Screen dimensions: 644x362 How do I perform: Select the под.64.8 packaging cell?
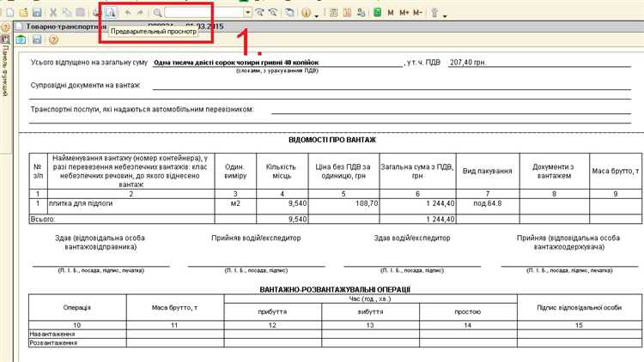pyautogui.click(x=488, y=206)
